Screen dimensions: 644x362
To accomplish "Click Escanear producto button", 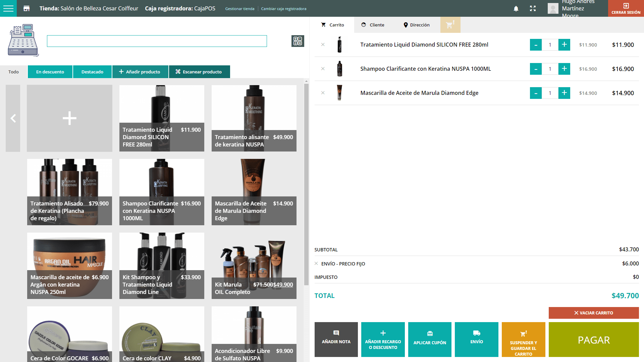I will click(x=199, y=72).
